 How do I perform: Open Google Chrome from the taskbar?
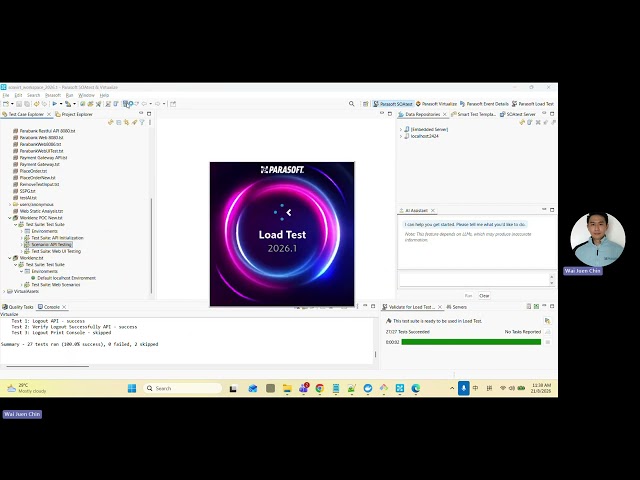320,388
